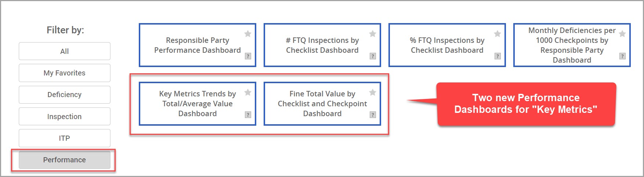This screenshot has height=177, width=644.
Task: Select the All filter
Action: [65, 51]
